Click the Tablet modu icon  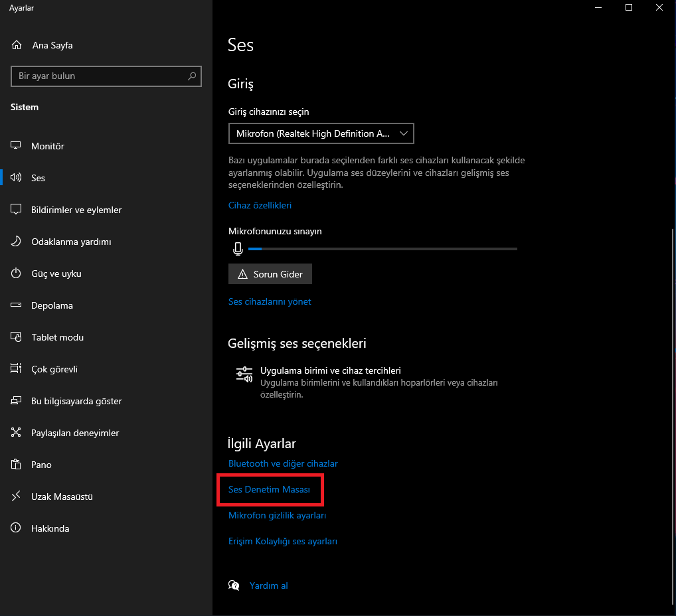coord(15,337)
